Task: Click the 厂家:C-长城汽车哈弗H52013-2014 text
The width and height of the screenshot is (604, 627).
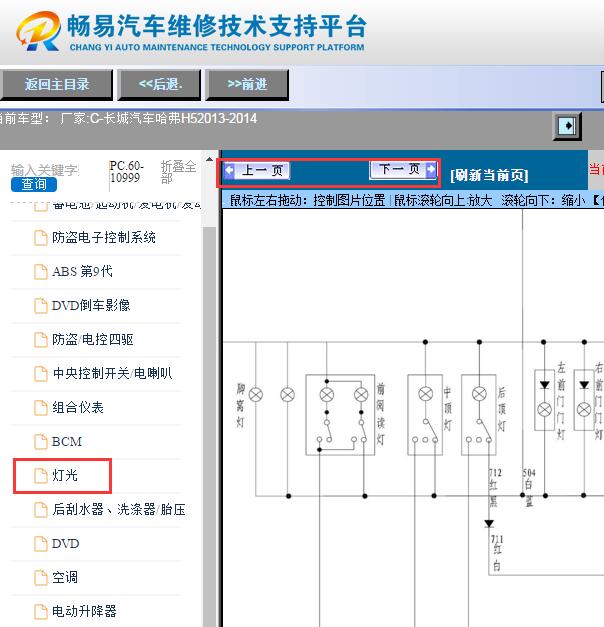Action: [x=159, y=118]
